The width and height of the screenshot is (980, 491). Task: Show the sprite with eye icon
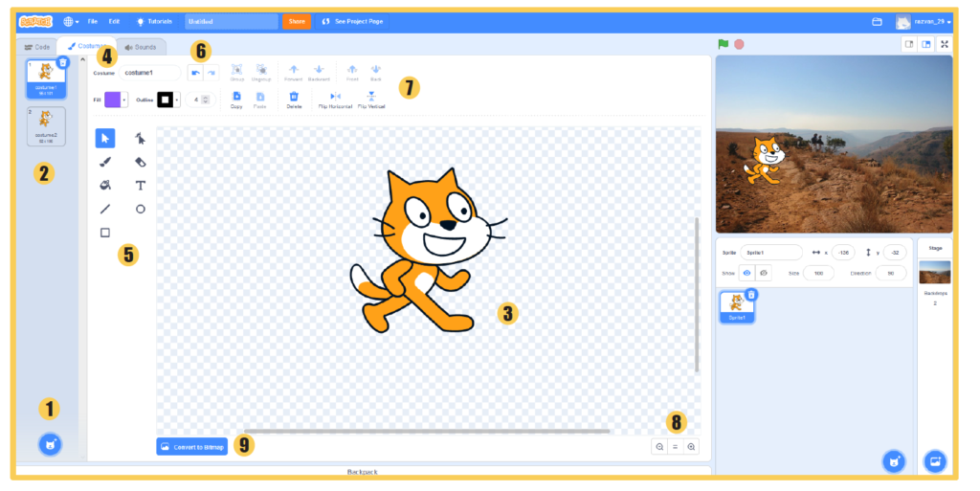pyautogui.click(x=747, y=273)
